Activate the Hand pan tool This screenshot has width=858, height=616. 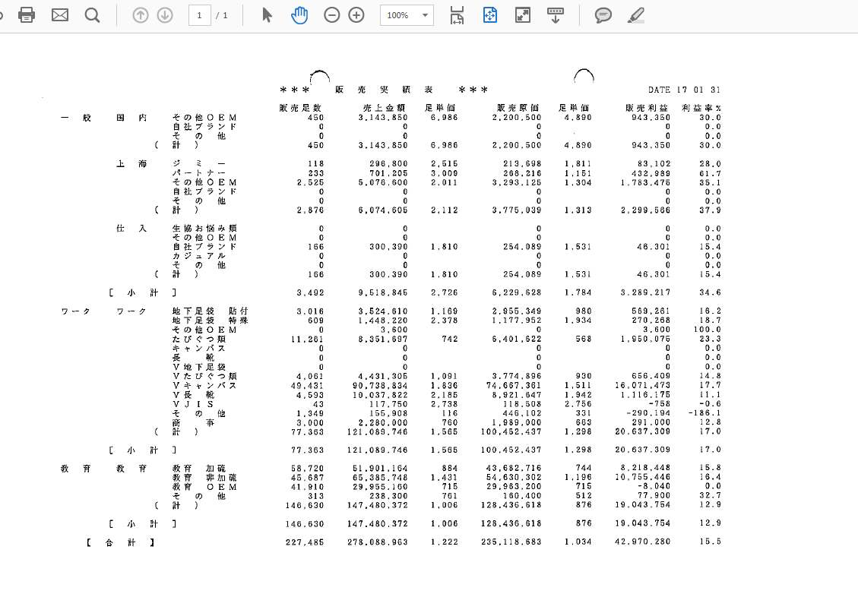299,15
